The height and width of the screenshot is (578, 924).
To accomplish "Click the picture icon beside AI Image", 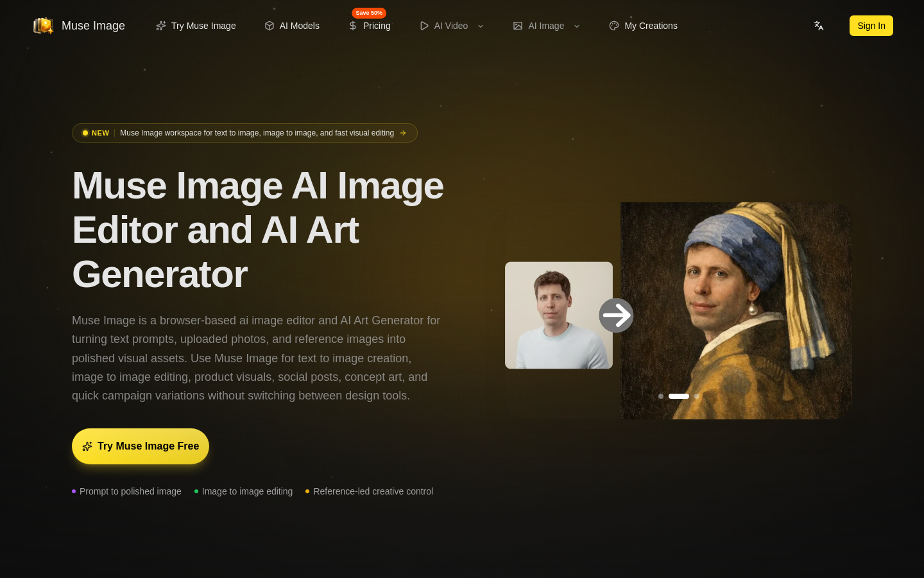I will point(518,26).
